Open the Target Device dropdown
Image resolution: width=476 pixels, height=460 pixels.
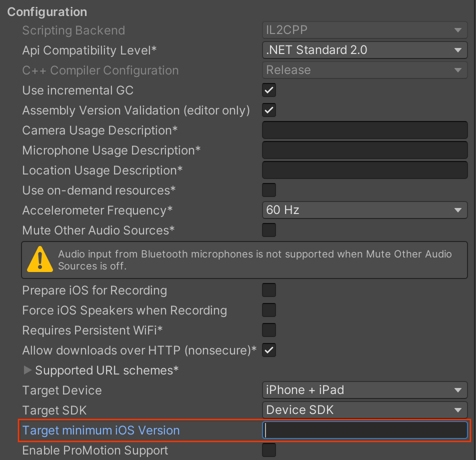point(364,390)
